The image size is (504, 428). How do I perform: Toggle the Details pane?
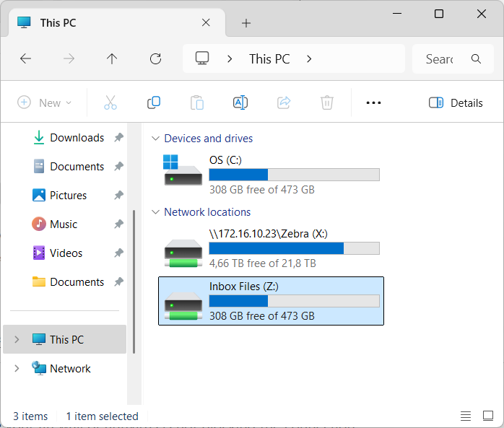pos(456,102)
